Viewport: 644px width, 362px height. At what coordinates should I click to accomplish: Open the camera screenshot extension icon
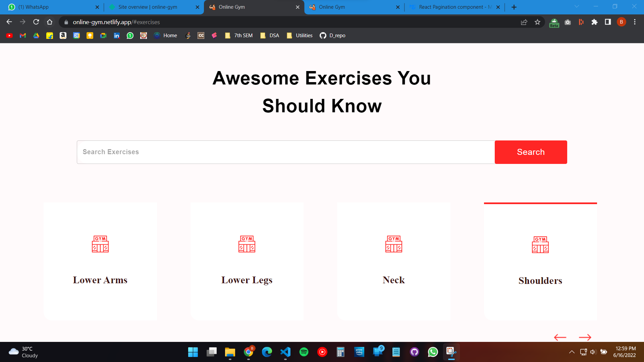[568, 22]
